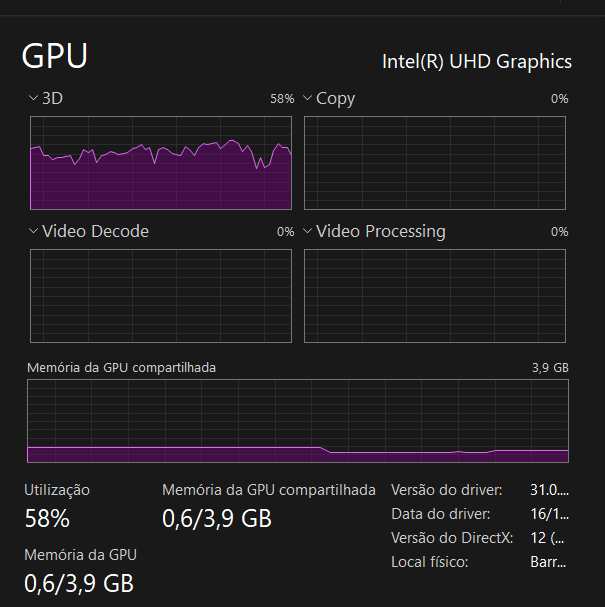
Task: Click the 3,9 GB memory maximum label
Action: tap(550, 368)
